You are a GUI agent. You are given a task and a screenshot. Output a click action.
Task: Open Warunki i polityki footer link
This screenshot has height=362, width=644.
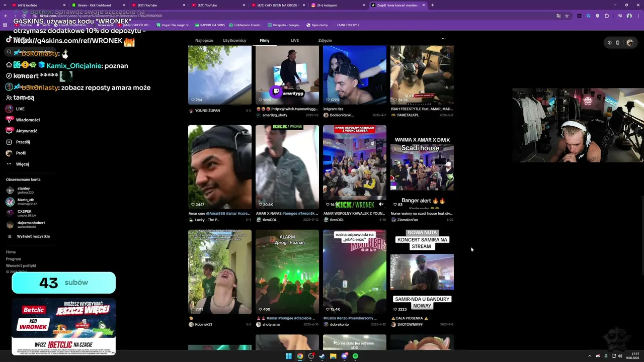coord(21,265)
